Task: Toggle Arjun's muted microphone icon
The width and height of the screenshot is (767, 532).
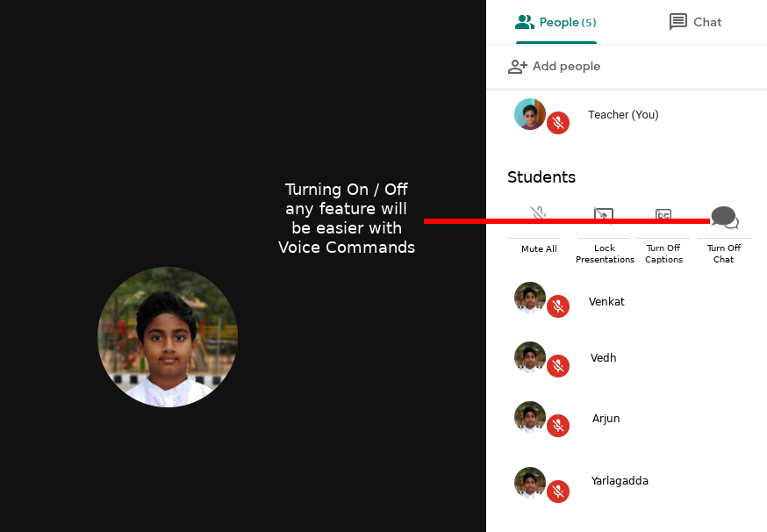Action: click(558, 426)
